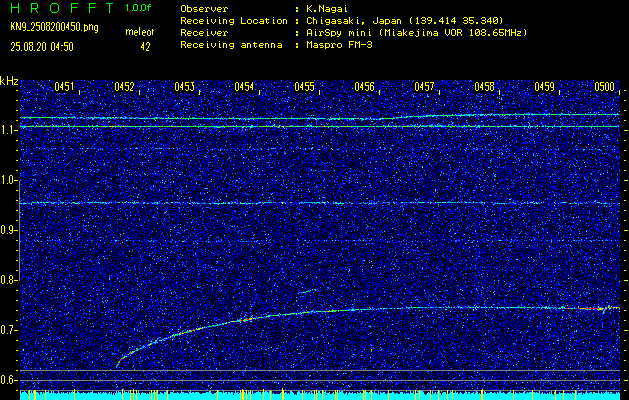Click the version label 1.00f
Viewport: 629px width, 400px height.
[x=138, y=8]
